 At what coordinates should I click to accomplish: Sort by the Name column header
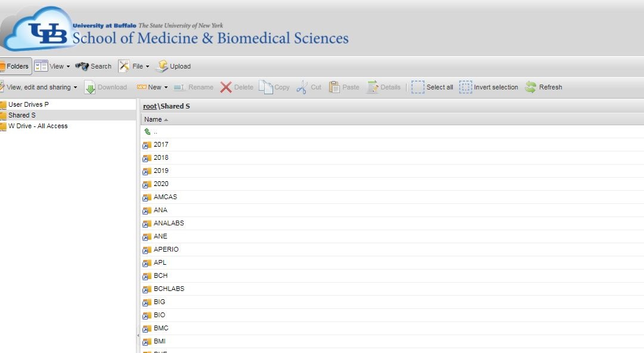[x=153, y=119]
